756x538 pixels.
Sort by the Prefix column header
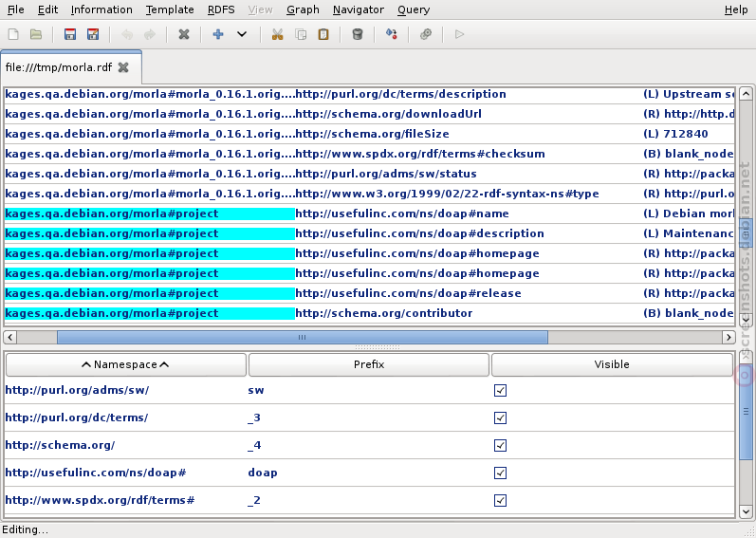(x=369, y=364)
